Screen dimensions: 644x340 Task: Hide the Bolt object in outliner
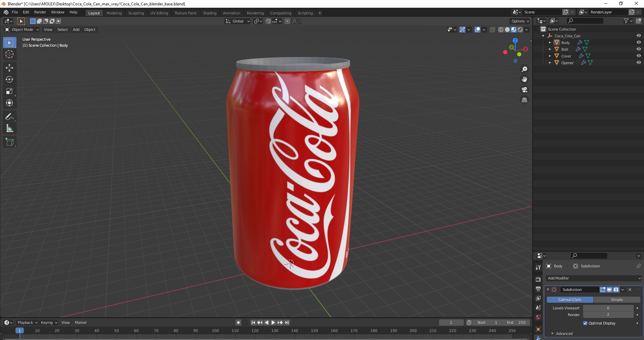639,49
